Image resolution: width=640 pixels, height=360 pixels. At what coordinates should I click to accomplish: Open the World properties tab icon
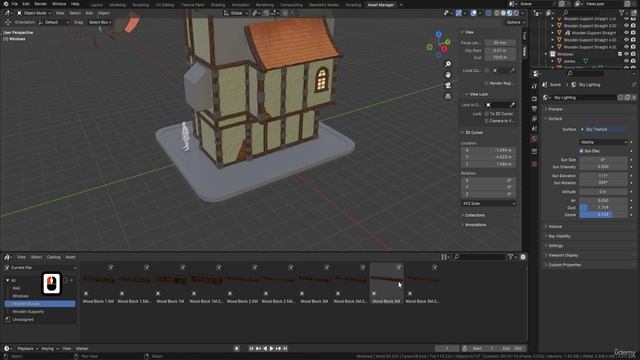point(534,139)
